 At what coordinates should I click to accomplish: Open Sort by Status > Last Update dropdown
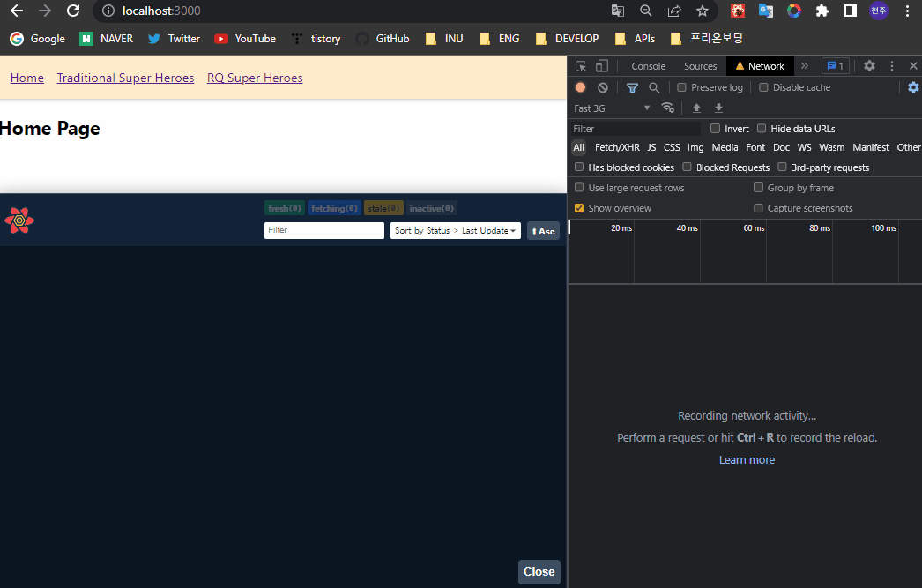(456, 230)
